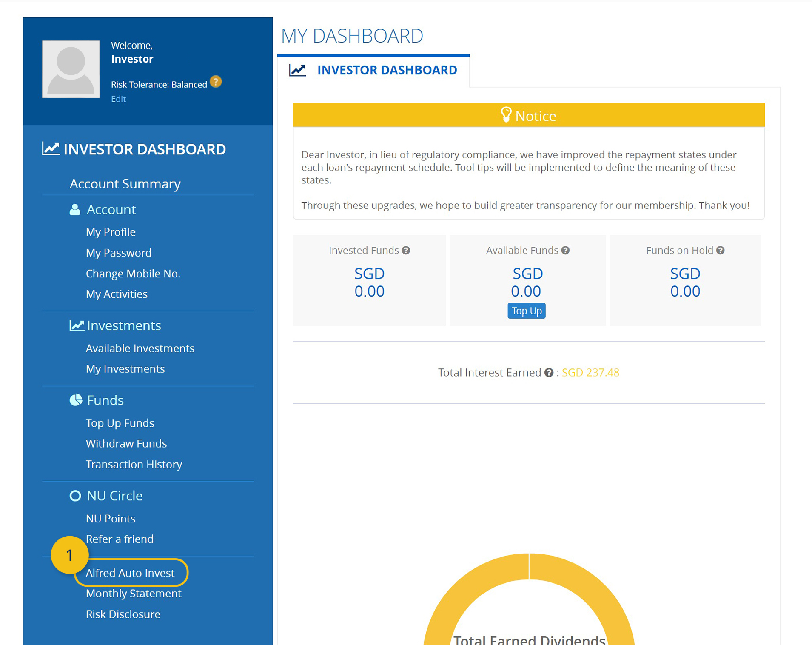Click the Total Interest Earned help icon
Image resolution: width=812 pixels, height=645 pixels.
click(549, 373)
